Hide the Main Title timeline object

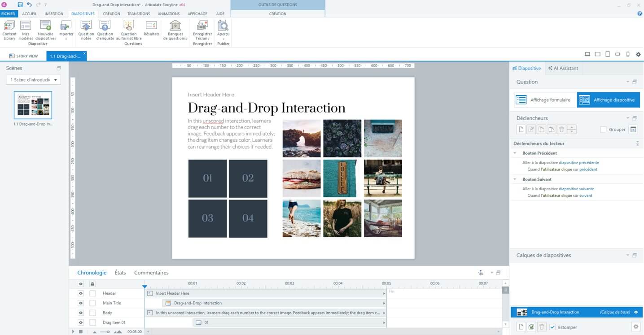[x=81, y=303]
